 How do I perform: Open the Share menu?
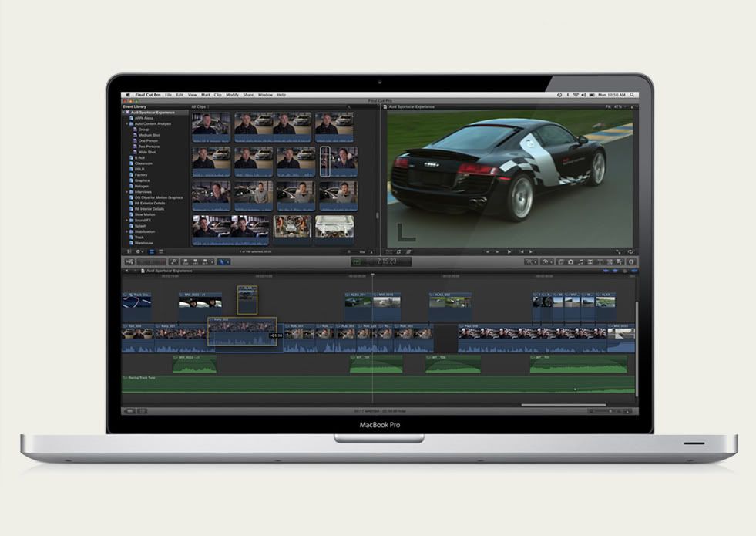(248, 95)
